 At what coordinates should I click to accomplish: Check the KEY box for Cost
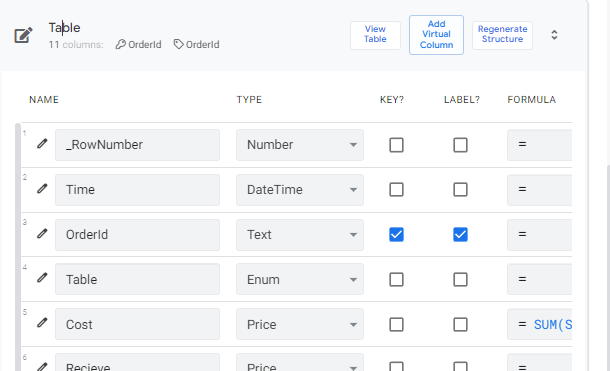pyautogui.click(x=396, y=324)
